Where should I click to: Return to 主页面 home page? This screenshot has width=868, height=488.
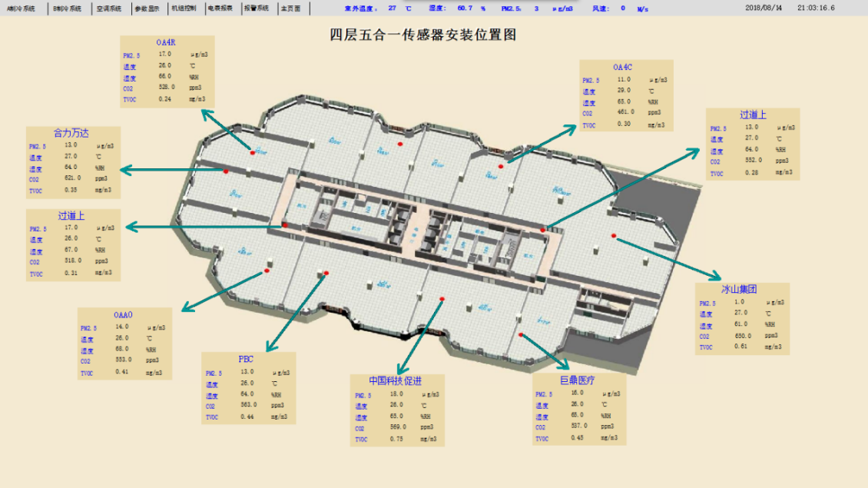[x=291, y=8]
